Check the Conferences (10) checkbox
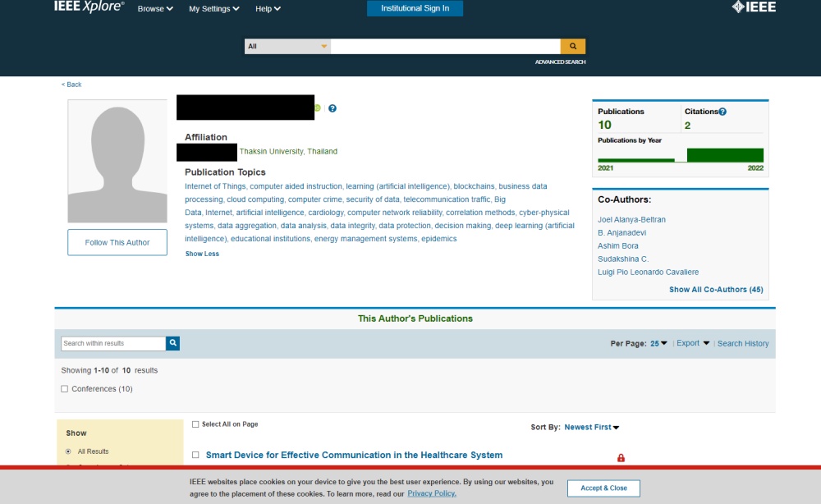This screenshot has width=821, height=504. click(x=65, y=389)
